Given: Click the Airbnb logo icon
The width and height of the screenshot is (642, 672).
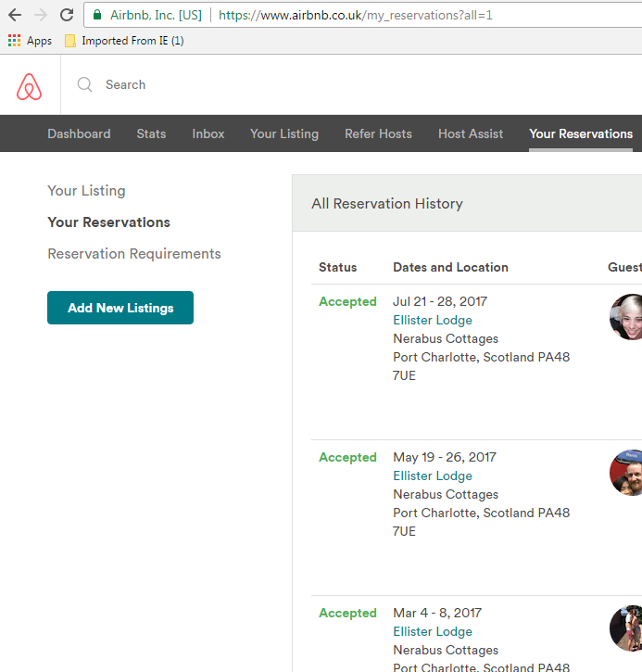Looking at the screenshot, I should click(x=30, y=85).
